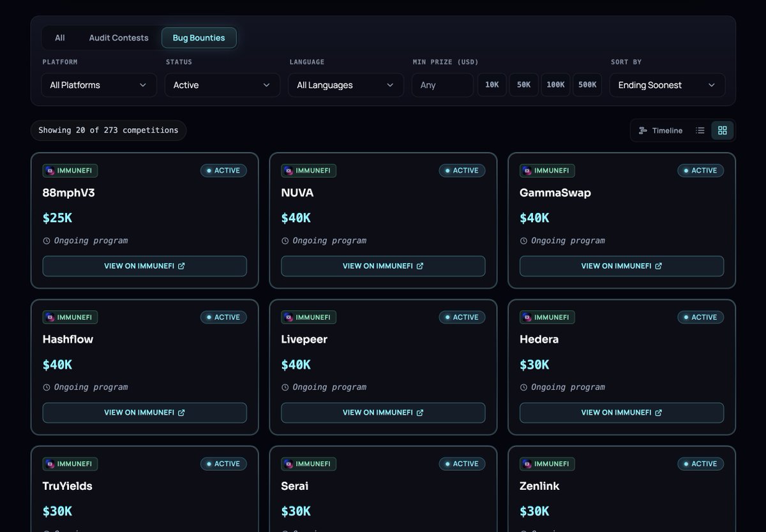Click clock icon on Hashflow card
The height and width of the screenshot is (532, 766).
(47, 388)
